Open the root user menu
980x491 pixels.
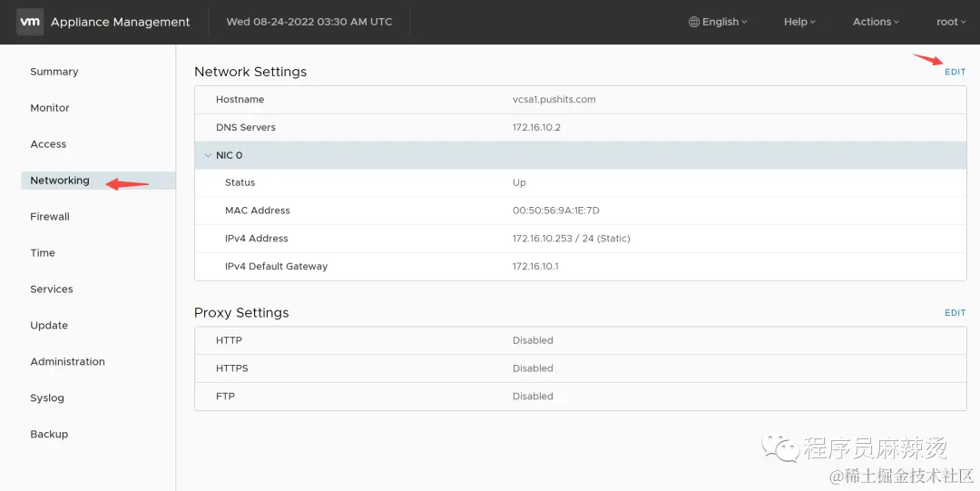(951, 22)
